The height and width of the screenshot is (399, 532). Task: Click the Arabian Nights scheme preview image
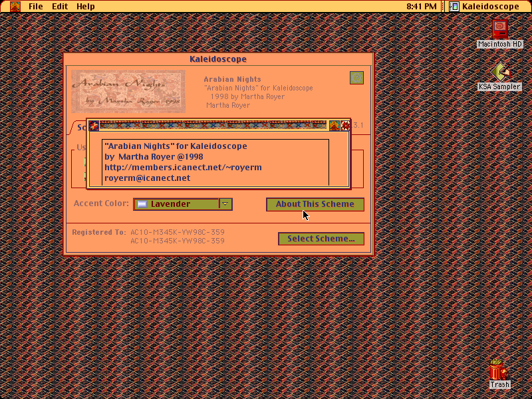[x=128, y=91]
